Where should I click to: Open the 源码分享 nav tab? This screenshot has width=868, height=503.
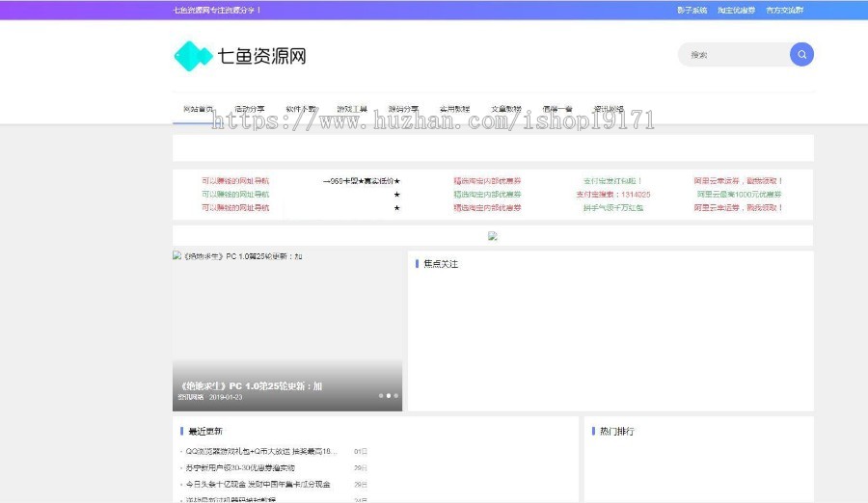403,109
